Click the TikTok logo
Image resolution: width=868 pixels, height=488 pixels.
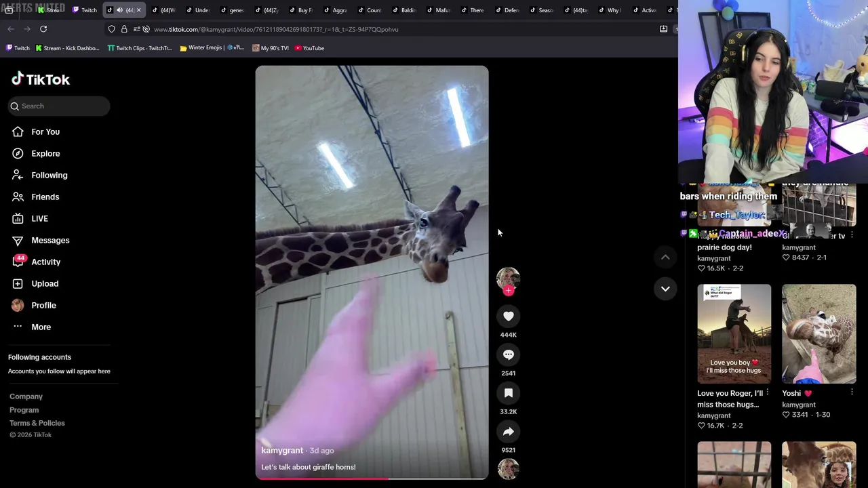click(x=41, y=79)
